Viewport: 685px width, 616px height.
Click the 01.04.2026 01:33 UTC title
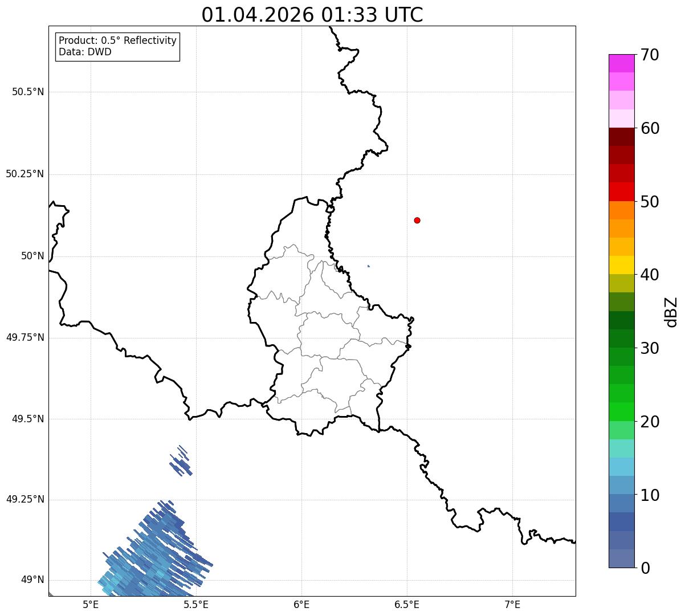coord(312,15)
